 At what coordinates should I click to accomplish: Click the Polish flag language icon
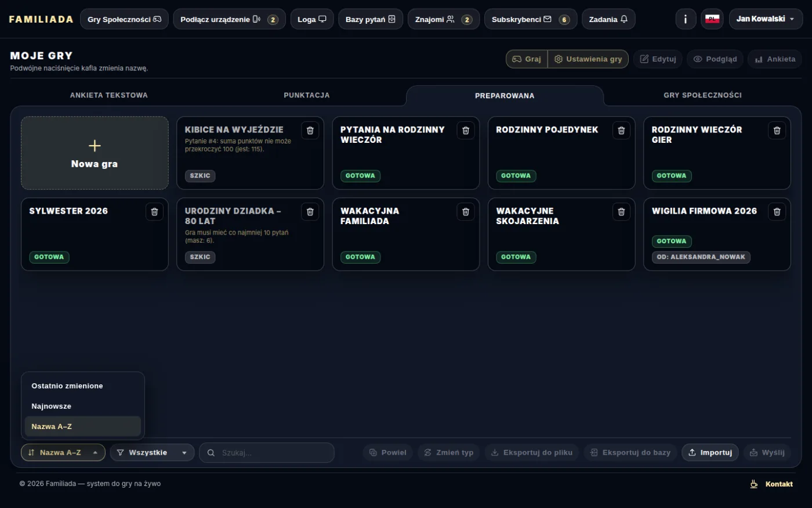[712, 19]
